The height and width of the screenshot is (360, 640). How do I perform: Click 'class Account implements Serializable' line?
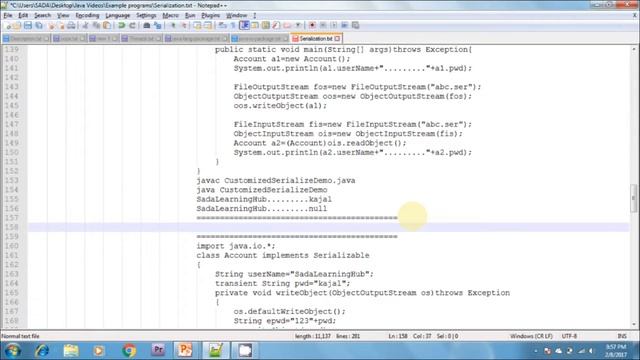point(282,256)
